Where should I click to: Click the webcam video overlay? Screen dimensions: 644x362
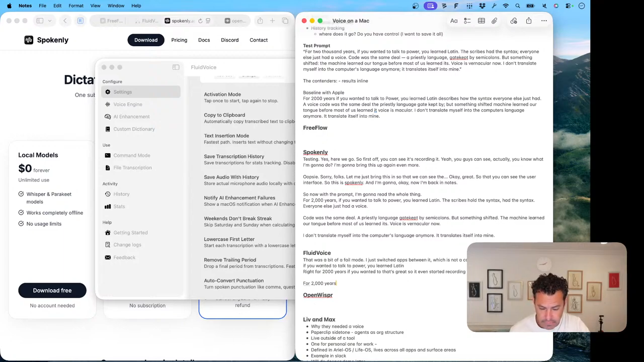547,288
